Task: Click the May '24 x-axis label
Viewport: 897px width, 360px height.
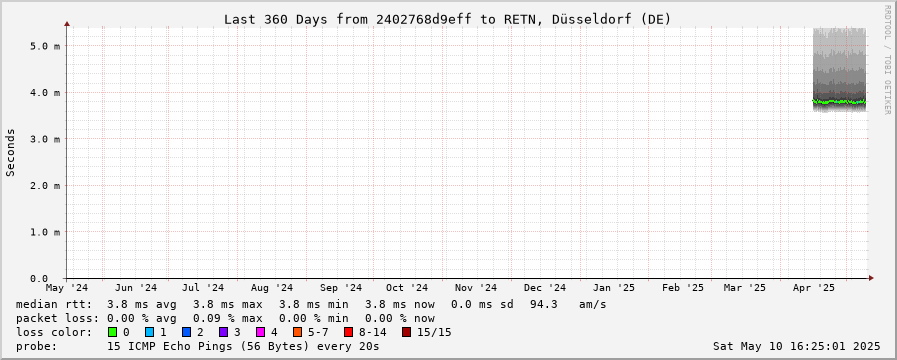Action: click(x=68, y=288)
